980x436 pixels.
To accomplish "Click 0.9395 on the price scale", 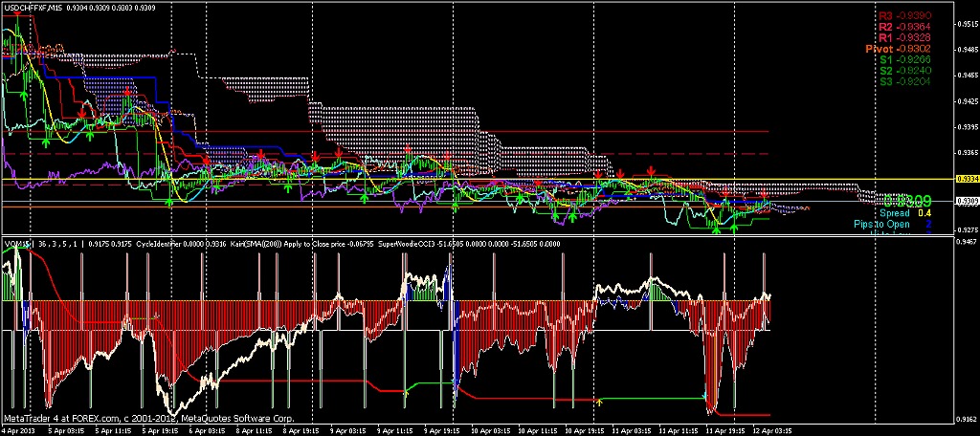I will pos(967,127).
